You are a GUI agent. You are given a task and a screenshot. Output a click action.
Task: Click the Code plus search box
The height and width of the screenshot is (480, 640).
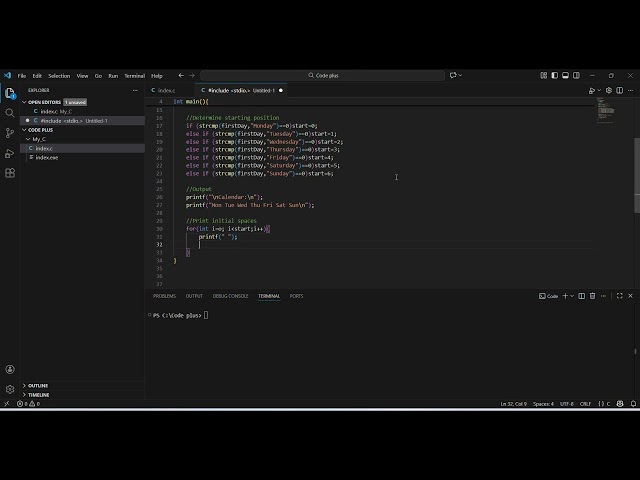(322, 76)
